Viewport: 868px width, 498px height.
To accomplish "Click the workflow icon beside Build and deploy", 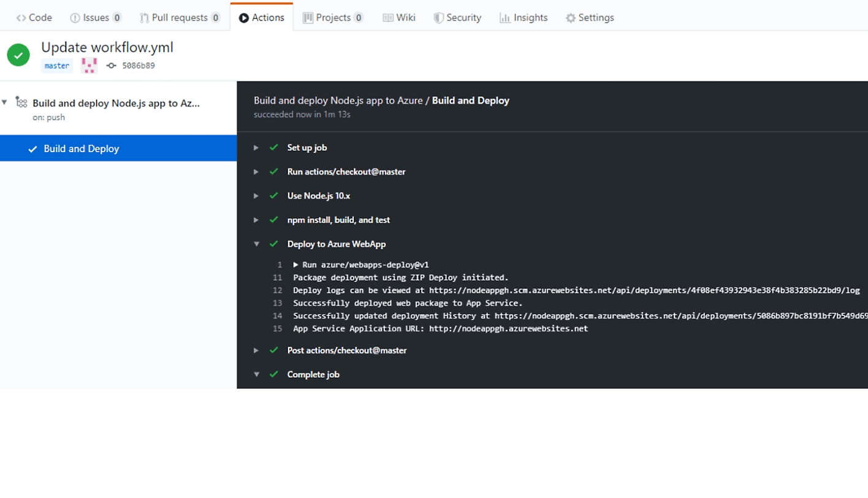I will coord(21,102).
